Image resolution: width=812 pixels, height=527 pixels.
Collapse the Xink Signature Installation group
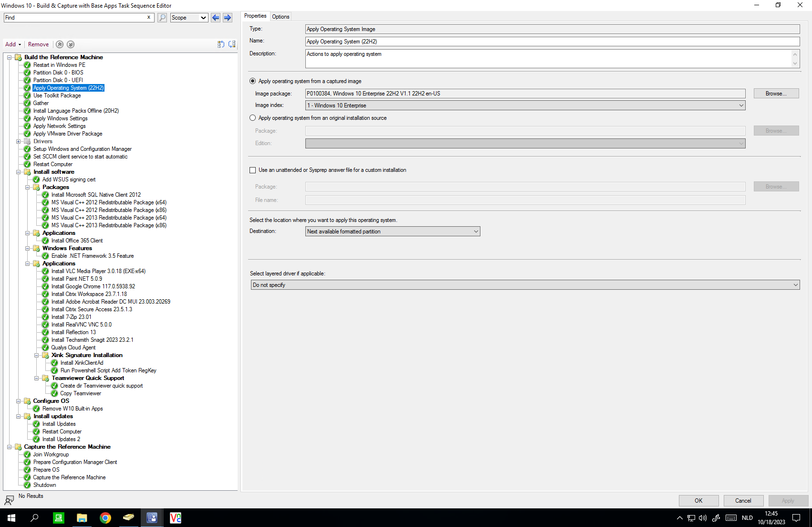(37, 355)
